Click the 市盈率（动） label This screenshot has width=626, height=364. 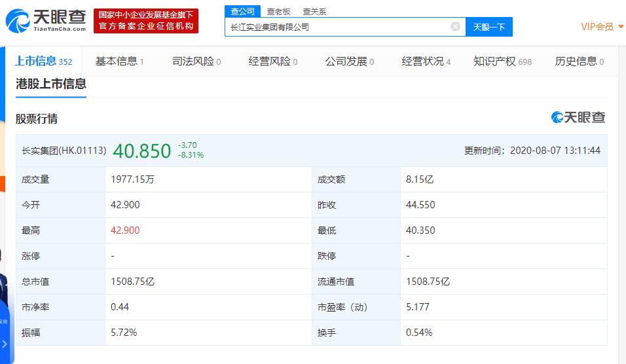(342, 307)
